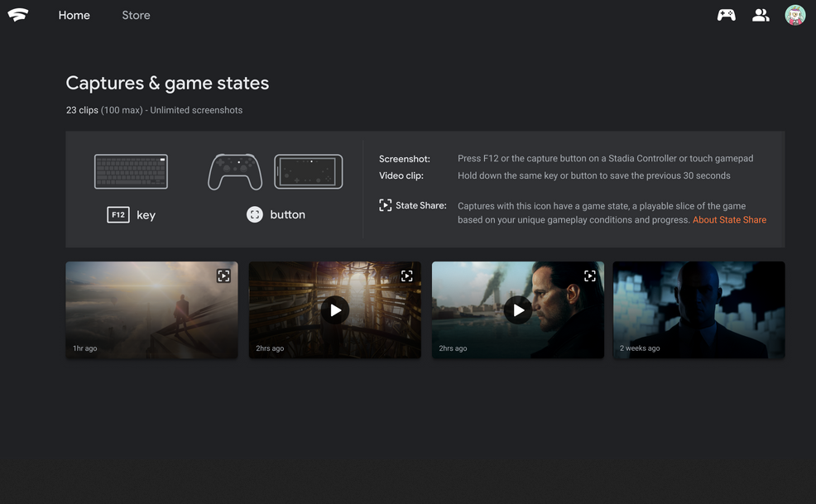Click the touch gamepad phone illustration

click(x=309, y=171)
